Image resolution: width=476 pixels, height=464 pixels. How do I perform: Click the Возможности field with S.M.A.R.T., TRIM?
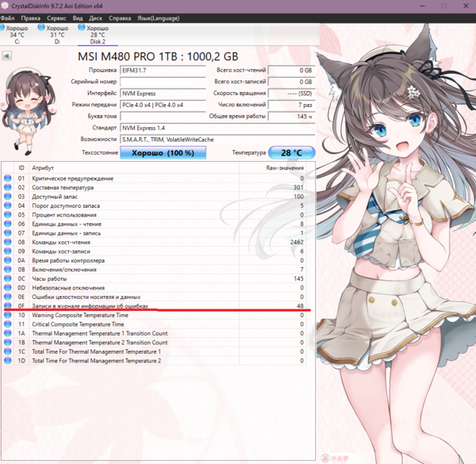(x=217, y=140)
